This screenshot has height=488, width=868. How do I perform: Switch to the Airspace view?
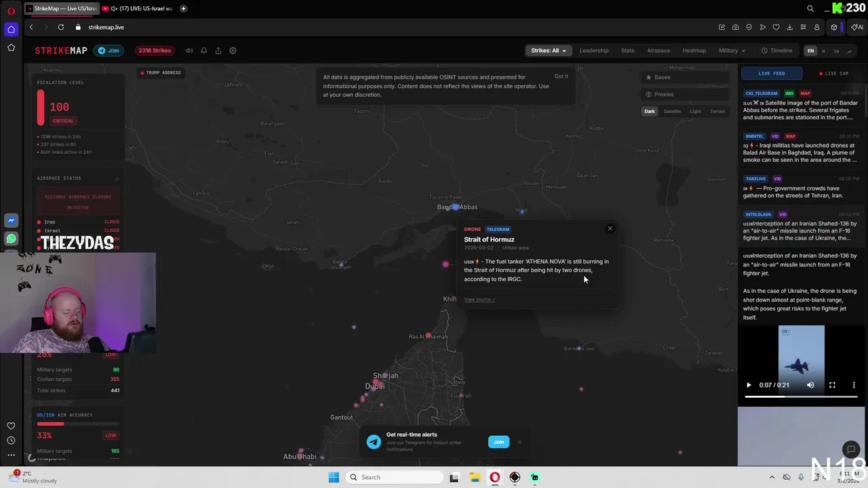658,51
